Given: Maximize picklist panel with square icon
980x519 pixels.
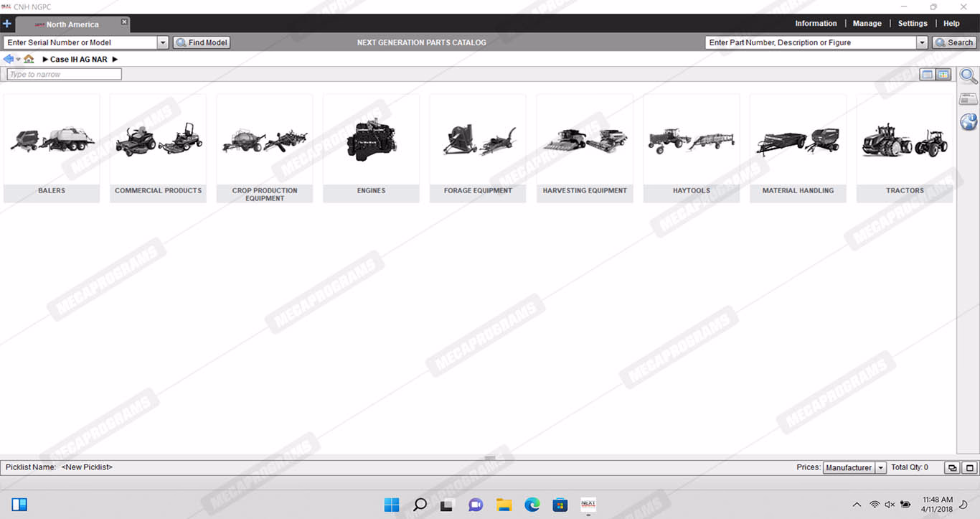Looking at the screenshot, I should pos(969,467).
